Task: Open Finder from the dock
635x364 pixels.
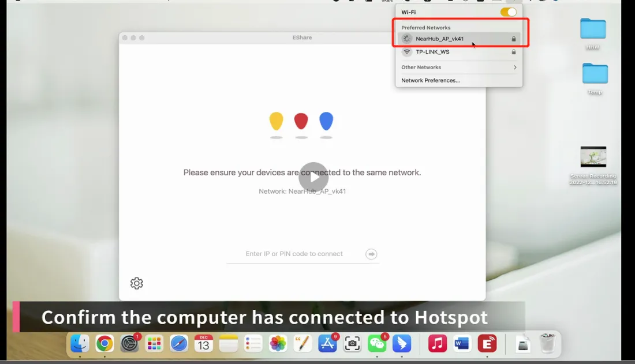Action: [80, 344]
